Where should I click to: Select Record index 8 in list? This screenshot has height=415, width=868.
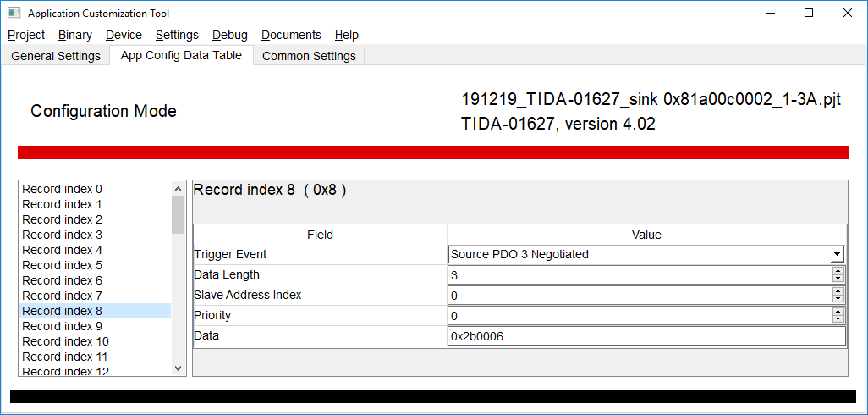coord(96,311)
